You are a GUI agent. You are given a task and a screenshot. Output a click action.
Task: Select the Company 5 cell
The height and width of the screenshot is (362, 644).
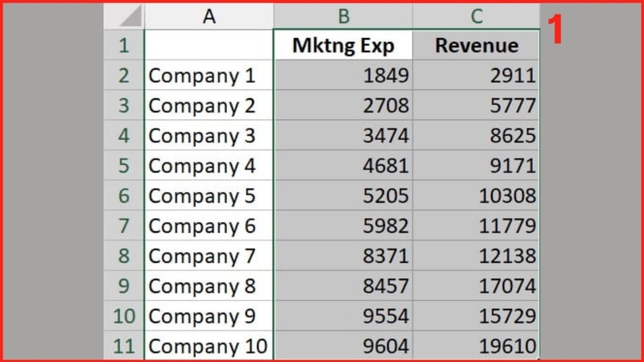pos(209,195)
